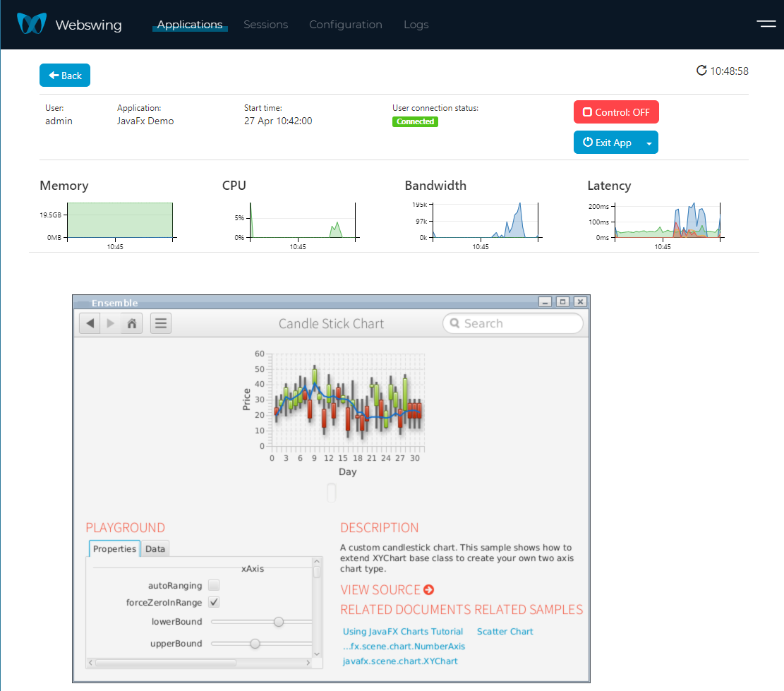Click the Bandwidth graph
Image resolution: width=784 pixels, height=691 pixels.
coord(486,220)
